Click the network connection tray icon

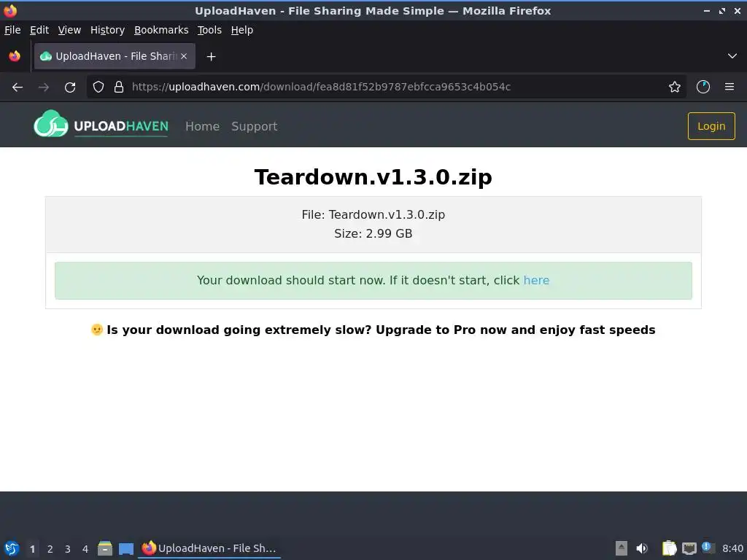689,548
